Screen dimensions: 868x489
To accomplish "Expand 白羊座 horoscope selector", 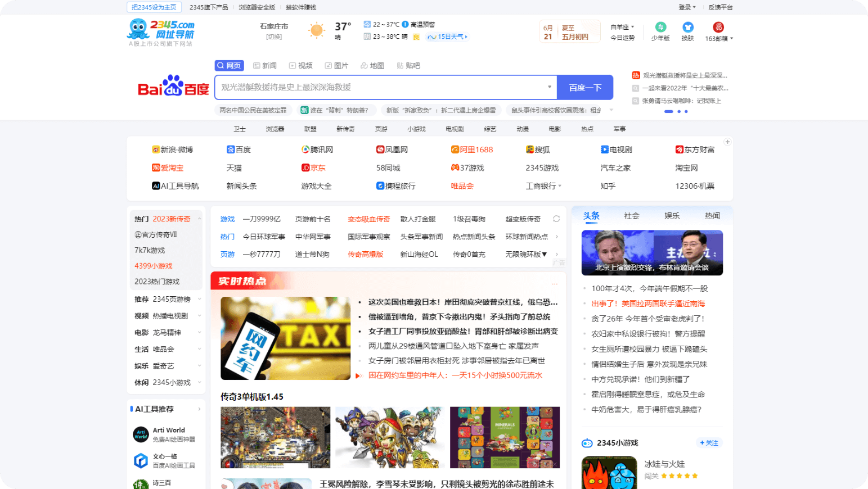I will [622, 26].
